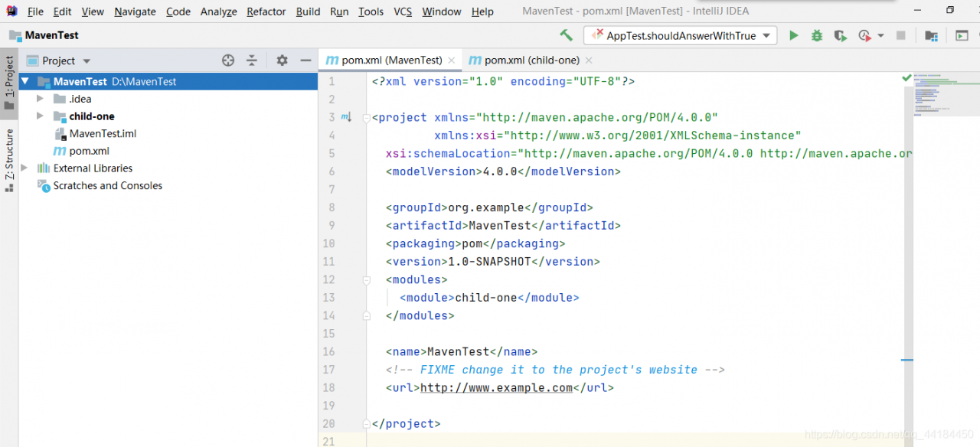Hide the Project tool window

coord(305,60)
